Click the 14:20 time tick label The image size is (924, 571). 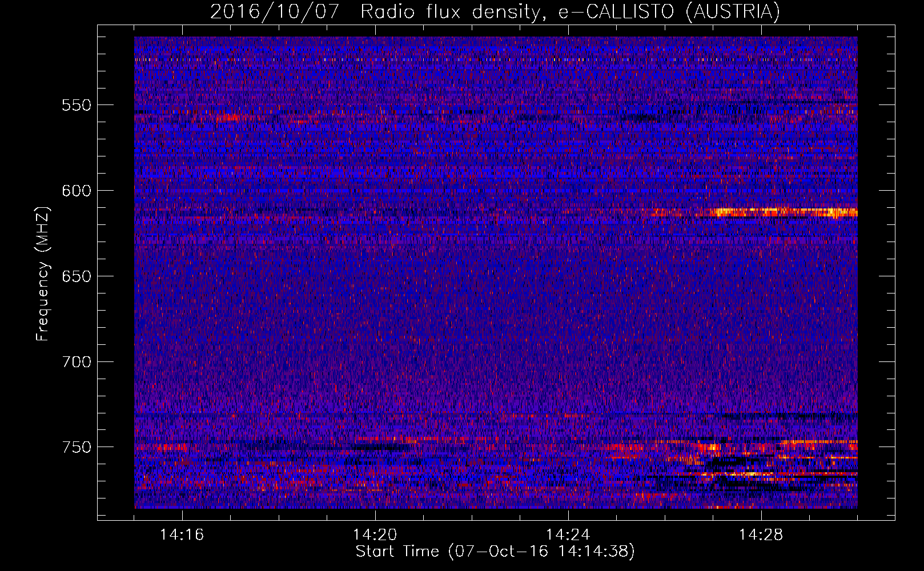(x=375, y=535)
